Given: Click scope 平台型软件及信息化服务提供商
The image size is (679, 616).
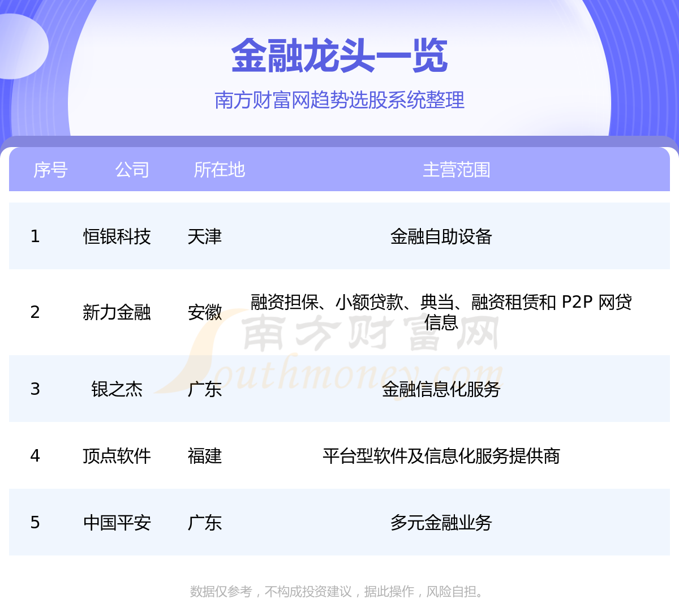Looking at the screenshot, I should [441, 456].
